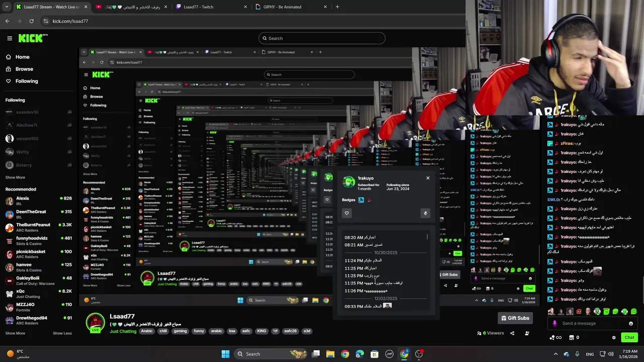
Task: Click the moderator badge in user card
Action: coord(361,200)
